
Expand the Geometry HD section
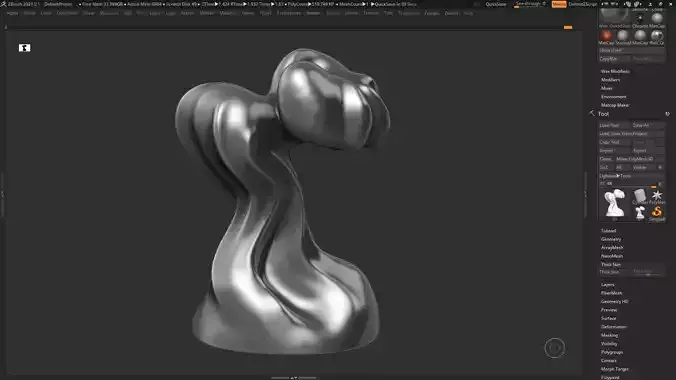coord(614,301)
